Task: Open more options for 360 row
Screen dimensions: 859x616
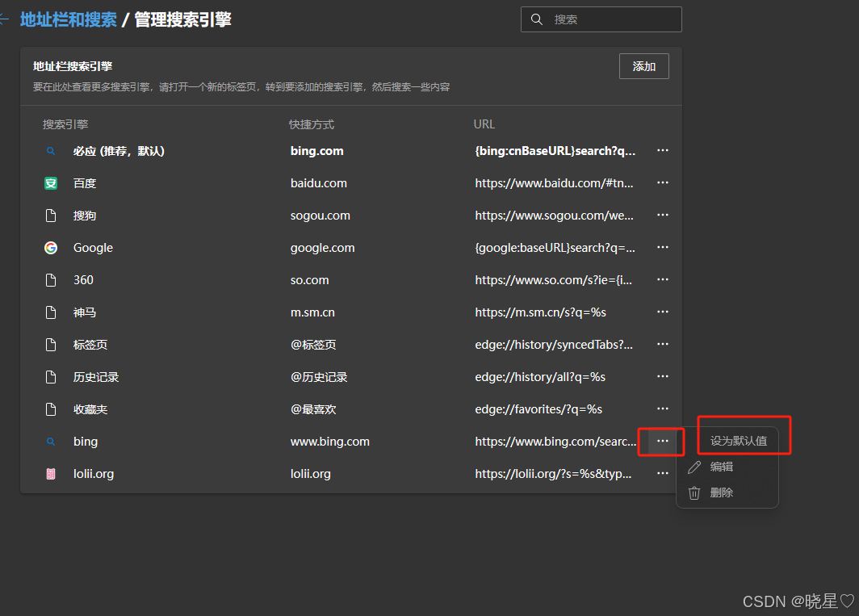Action: 662,280
